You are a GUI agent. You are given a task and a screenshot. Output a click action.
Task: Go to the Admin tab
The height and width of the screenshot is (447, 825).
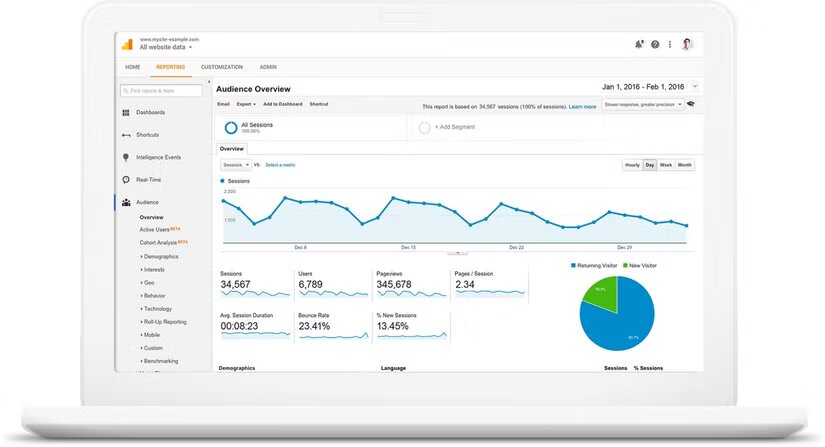point(268,67)
